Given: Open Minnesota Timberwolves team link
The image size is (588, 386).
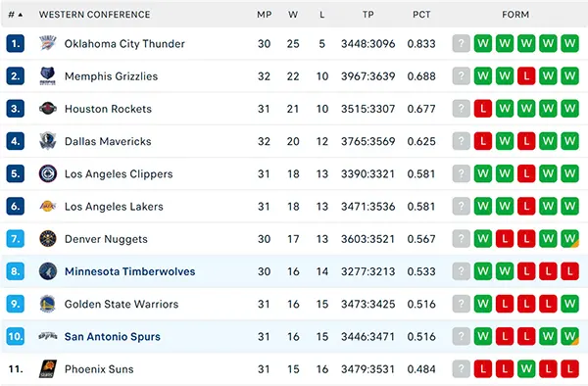Looking at the screenshot, I should pyautogui.click(x=129, y=271).
